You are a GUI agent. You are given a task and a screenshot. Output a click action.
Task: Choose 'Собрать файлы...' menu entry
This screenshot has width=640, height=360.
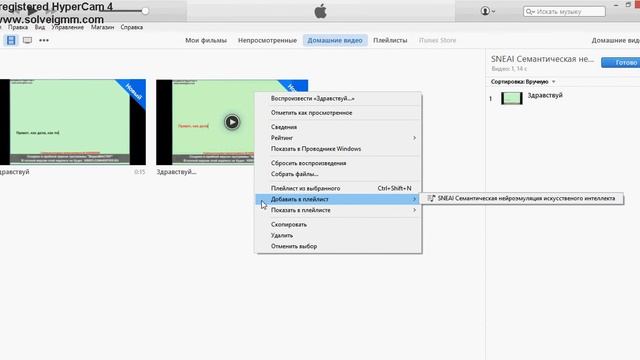pyautogui.click(x=338, y=174)
